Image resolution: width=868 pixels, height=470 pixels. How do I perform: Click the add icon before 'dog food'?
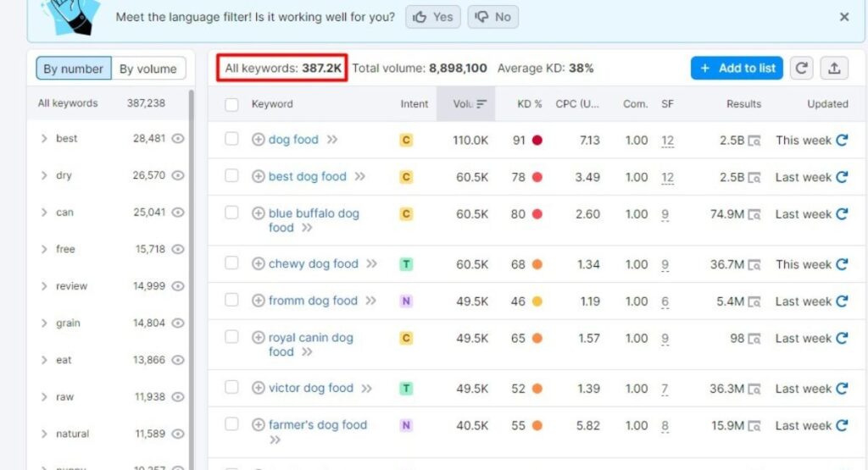coord(258,140)
